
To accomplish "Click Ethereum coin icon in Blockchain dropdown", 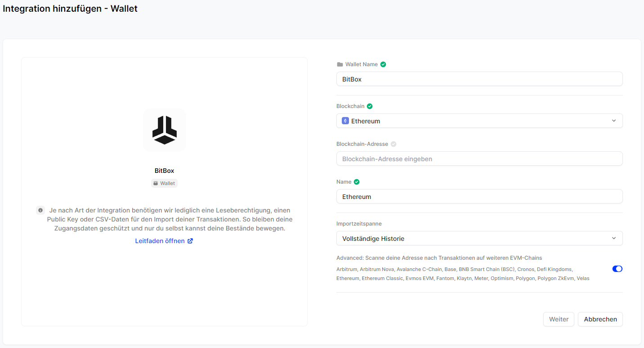I will coord(345,121).
